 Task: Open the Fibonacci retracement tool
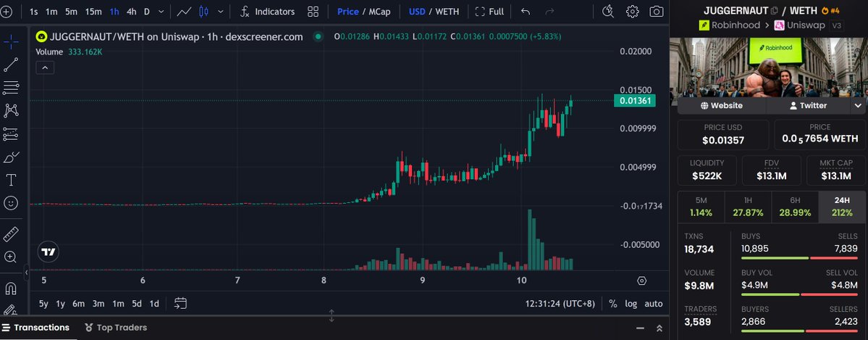(11, 88)
